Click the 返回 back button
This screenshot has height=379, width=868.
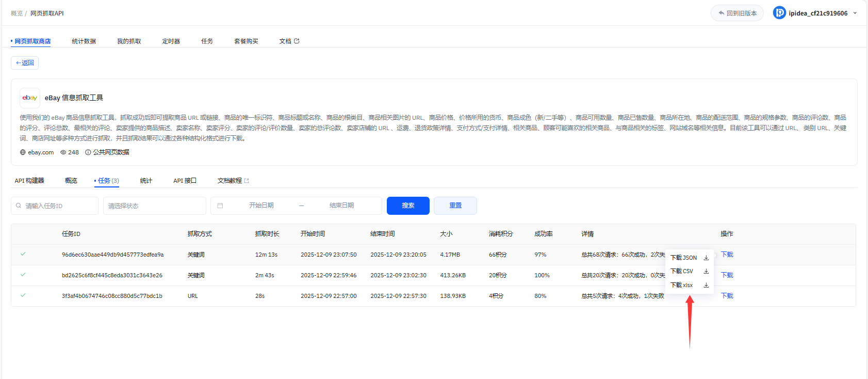[25, 63]
